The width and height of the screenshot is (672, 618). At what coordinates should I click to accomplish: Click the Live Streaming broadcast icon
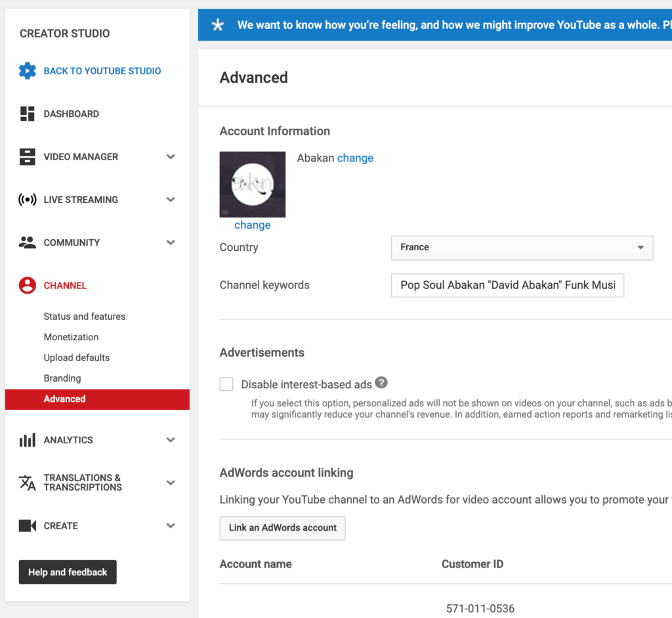tap(28, 200)
